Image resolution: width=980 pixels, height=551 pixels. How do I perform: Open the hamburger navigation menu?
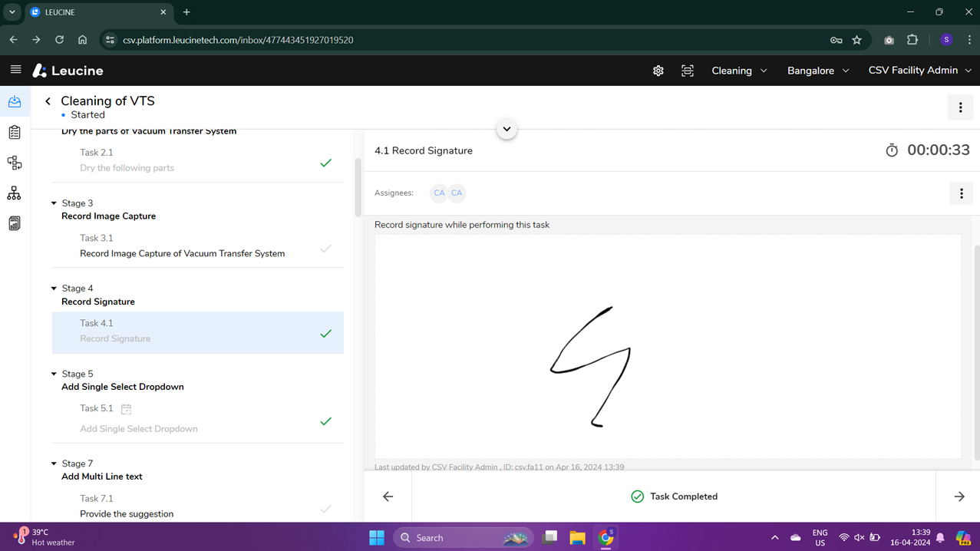click(x=15, y=70)
